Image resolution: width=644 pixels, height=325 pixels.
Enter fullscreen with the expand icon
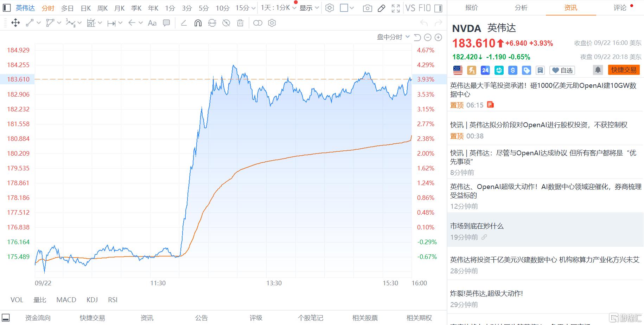point(396,8)
